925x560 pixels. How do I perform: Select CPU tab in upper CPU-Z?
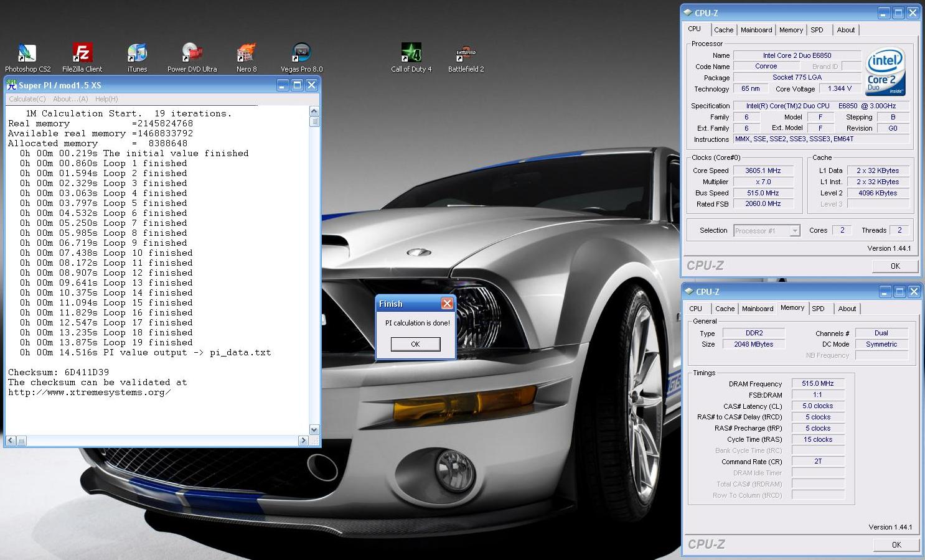(695, 29)
